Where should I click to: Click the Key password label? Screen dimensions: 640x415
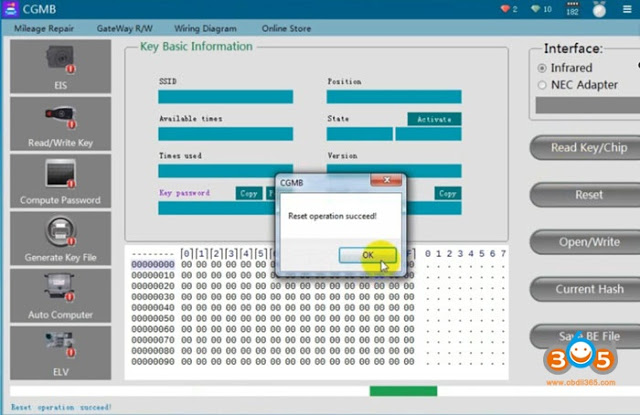[x=184, y=193]
